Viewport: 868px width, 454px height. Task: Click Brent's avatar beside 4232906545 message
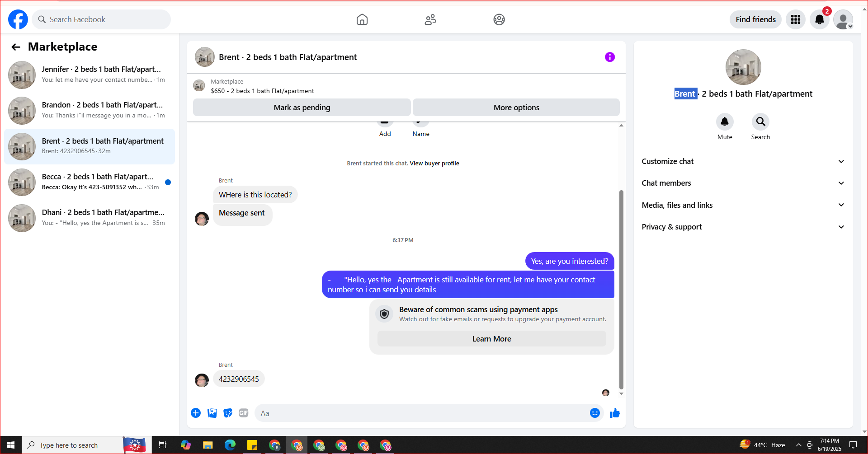click(x=202, y=380)
